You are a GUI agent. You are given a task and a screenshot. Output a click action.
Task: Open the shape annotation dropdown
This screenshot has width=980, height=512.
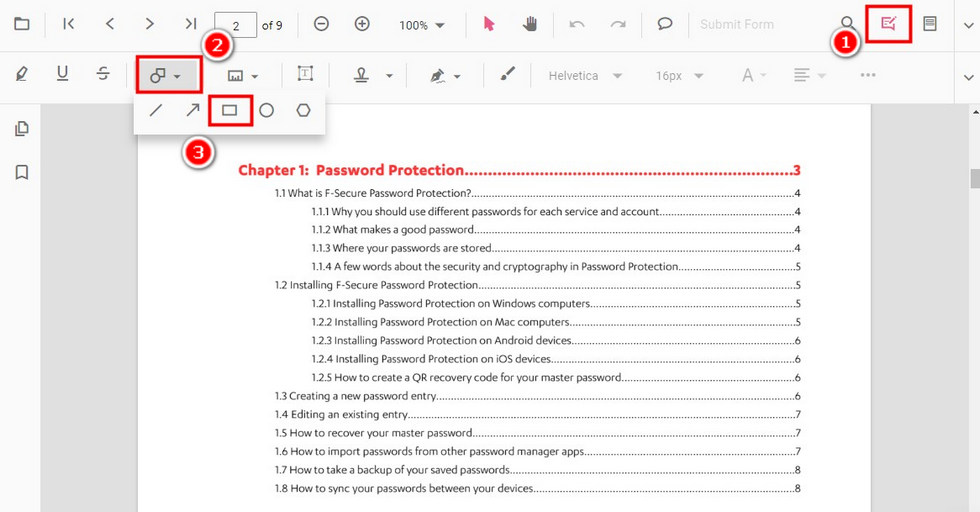166,76
